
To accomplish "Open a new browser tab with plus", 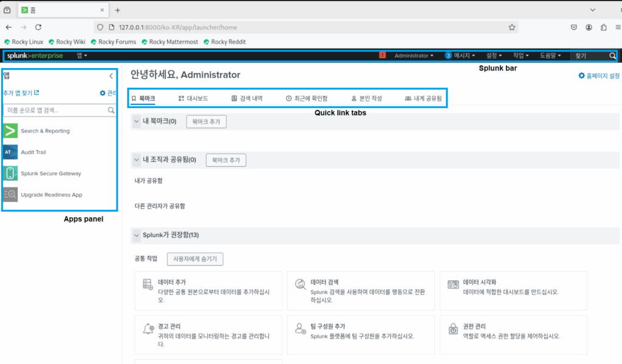I will click(x=117, y=10).
